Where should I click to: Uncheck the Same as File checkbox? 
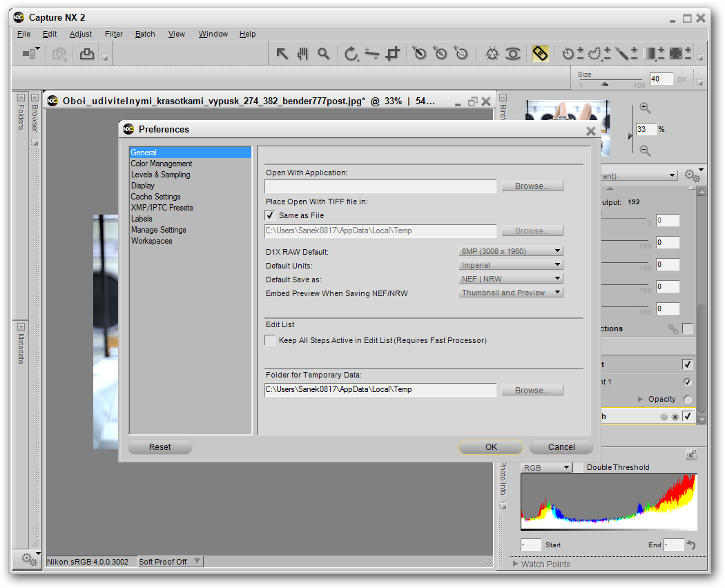pos(270,215)
